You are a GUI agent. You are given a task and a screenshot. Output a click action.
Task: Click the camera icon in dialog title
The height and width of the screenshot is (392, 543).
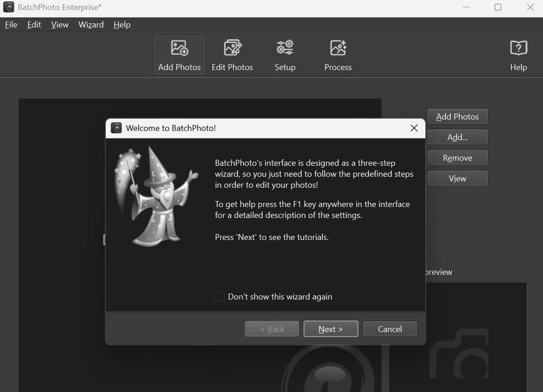coord(116,128)
